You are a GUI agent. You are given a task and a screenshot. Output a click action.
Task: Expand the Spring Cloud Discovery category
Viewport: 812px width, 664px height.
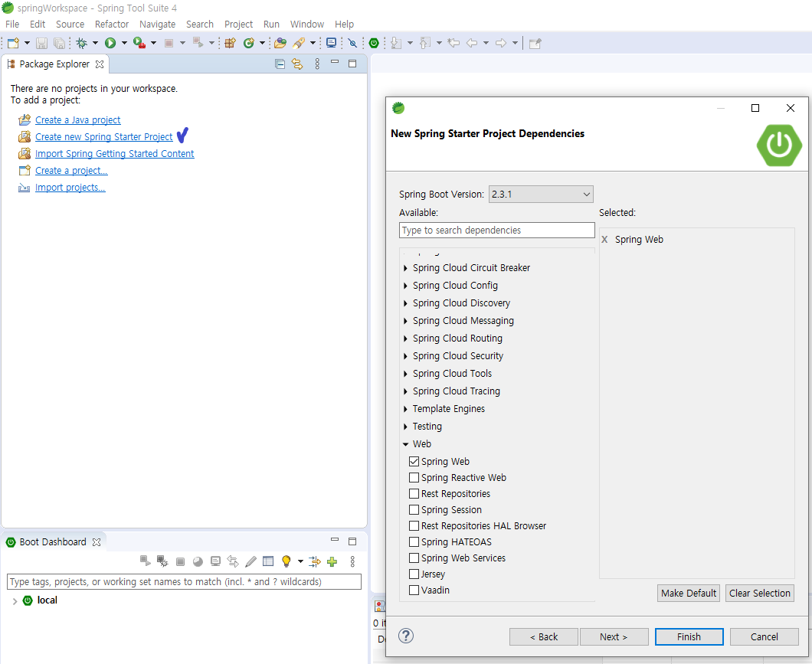point(405,303)
